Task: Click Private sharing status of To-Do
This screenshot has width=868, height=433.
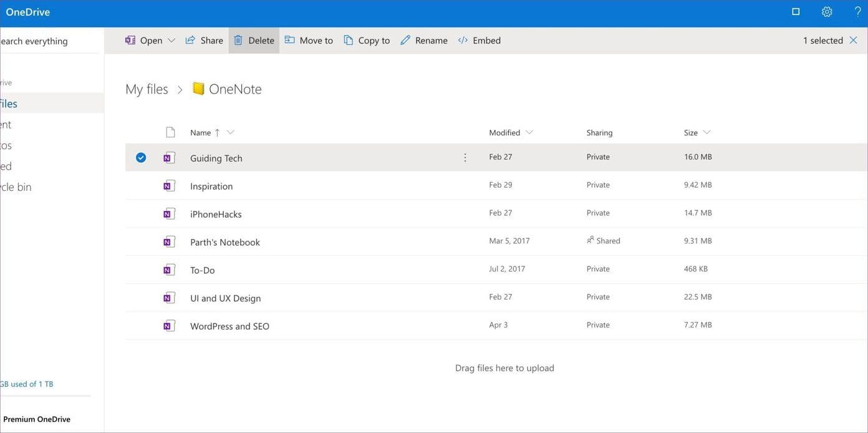Action: 598,269
